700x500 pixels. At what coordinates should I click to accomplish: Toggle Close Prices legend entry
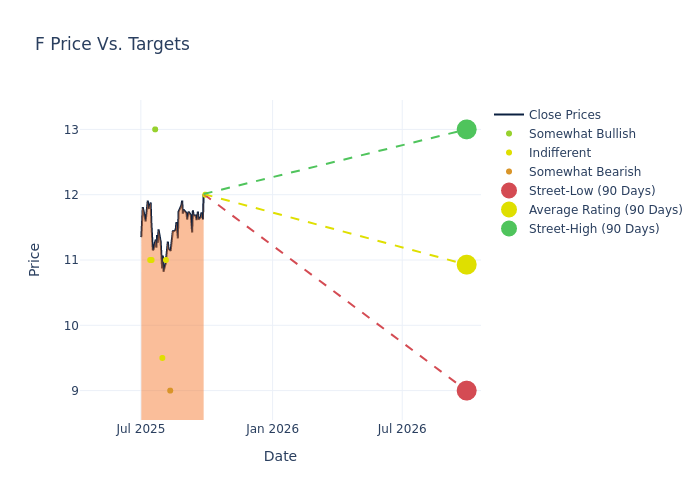pyautogui.click(x=564, y=115)
